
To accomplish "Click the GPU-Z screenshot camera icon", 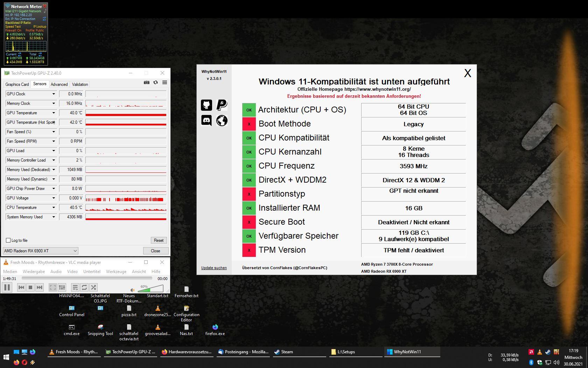I will point(147,83).
